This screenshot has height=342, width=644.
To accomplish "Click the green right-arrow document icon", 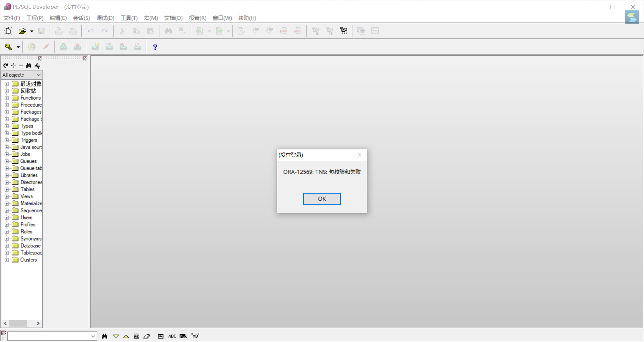I will tap(219, 31).
